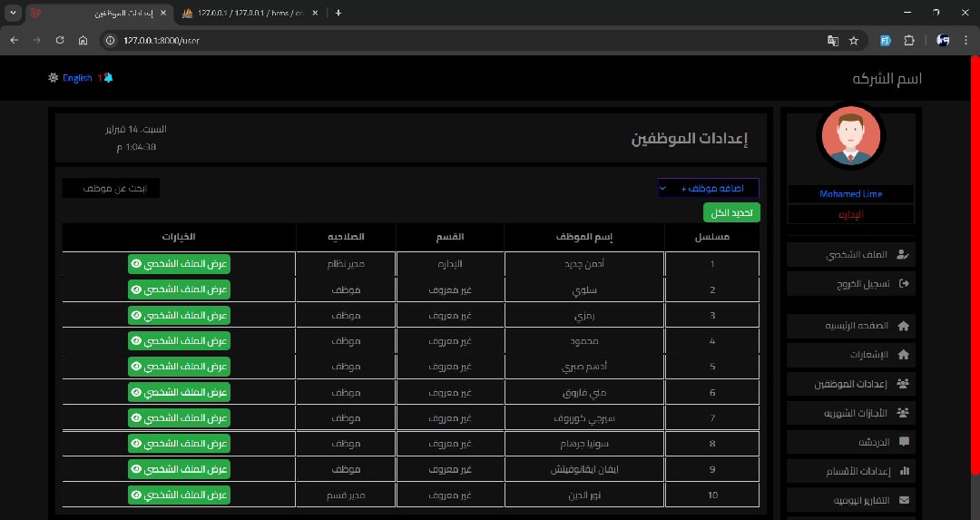Screen dimensions: 980x520
Task: View profile of employee سيرجي كوروف
Action: 179,417
